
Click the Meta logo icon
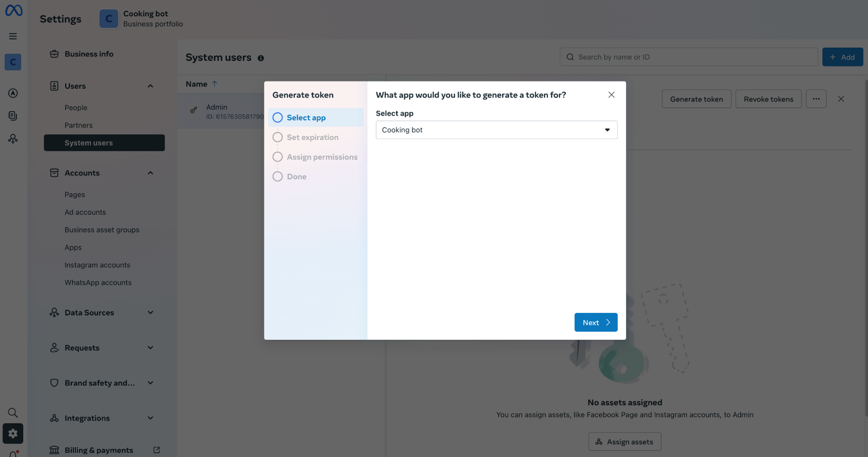pos(14,10)
